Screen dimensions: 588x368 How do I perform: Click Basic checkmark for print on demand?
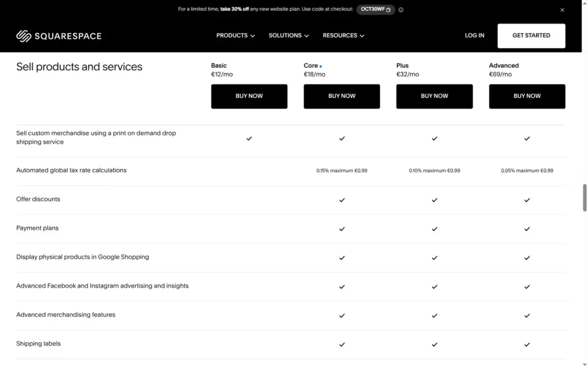[249, 139]
